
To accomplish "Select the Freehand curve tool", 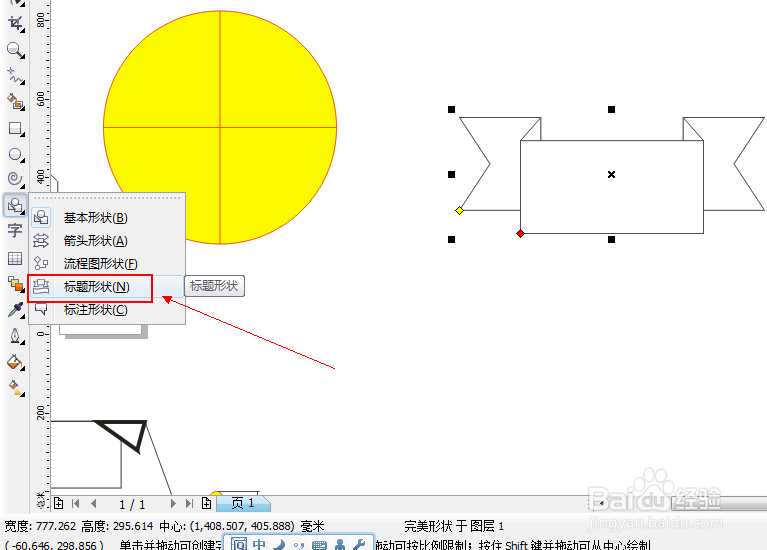I will coord(15,76).
